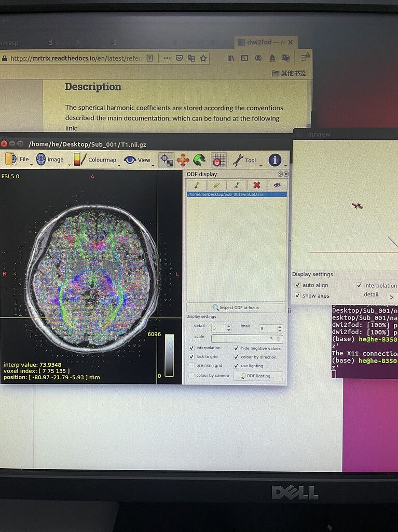Bookmark page with the star icon

click(203, 58)
